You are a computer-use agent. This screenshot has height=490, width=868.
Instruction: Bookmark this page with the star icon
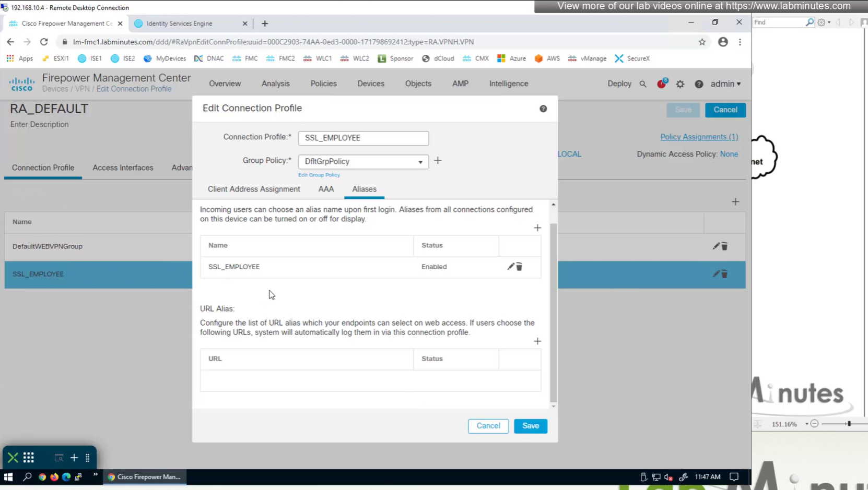click(702, 42)
